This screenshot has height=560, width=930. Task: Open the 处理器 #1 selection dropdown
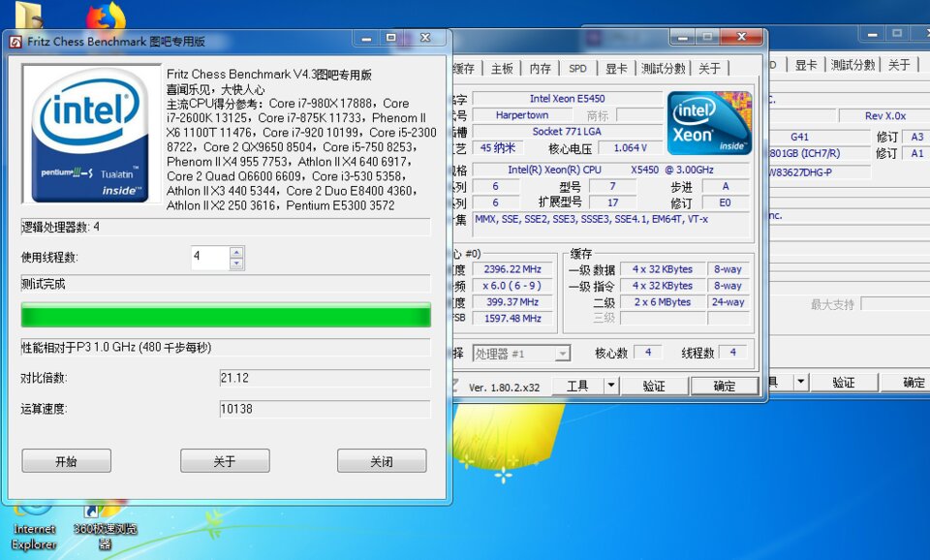(521, 354)
